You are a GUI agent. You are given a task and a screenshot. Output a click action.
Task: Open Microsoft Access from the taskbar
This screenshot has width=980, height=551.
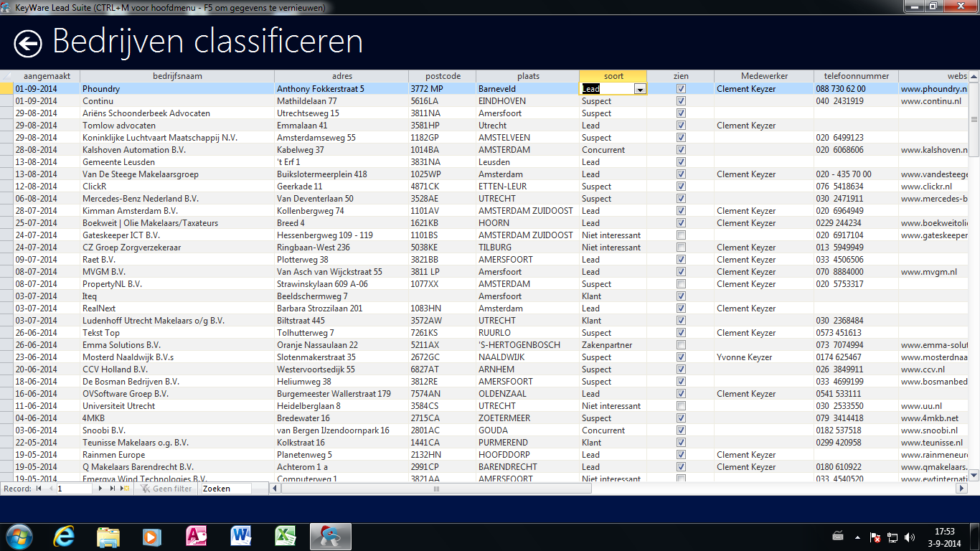coord(196,537)
